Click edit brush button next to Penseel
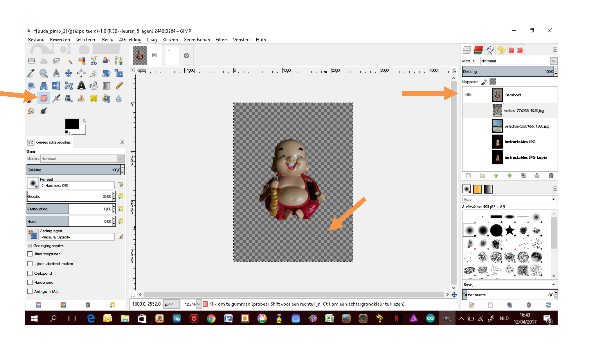This screenshot has width=590, height=364. 121,185
